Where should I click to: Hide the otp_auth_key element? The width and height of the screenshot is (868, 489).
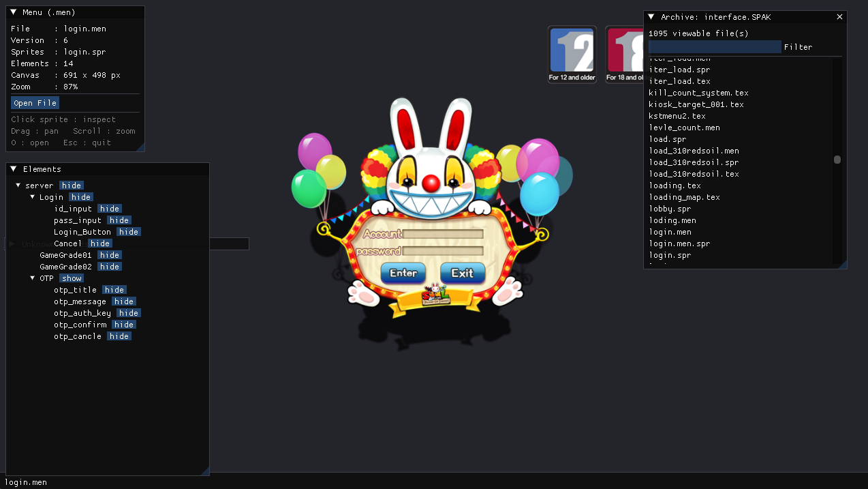[129, 313]
